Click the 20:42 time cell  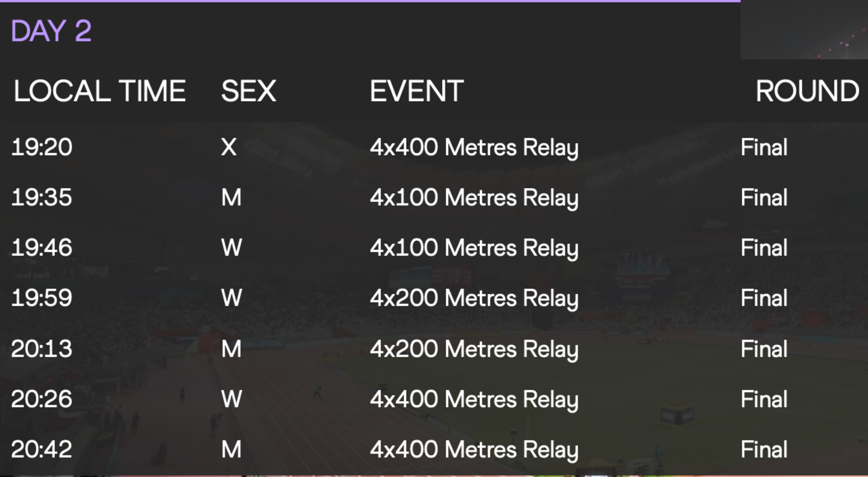pyautogui.click(x=42, y=449)
